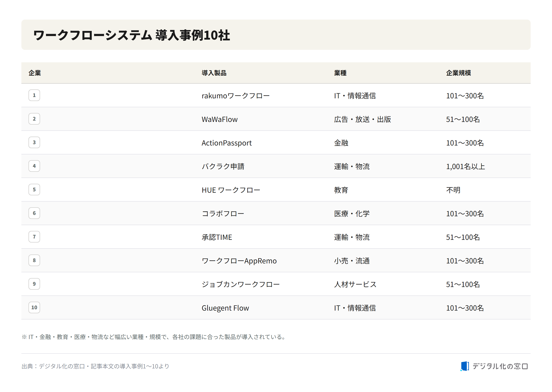Viewport: 552px width, 392px height.
Task: Click the 小売・流通 cell
Action: click(352, 261)
